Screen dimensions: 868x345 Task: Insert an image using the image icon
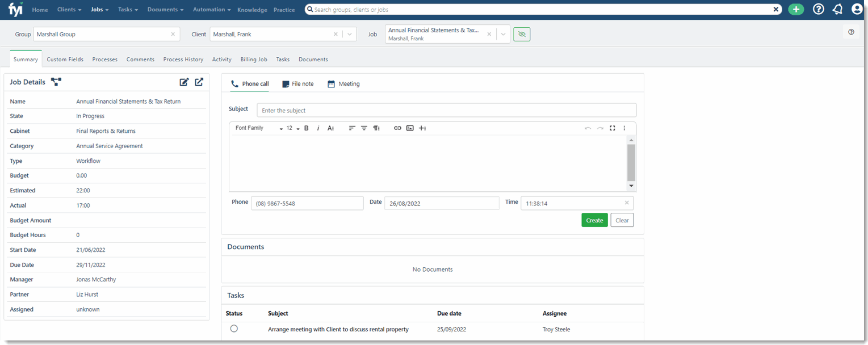(x=410, y=128)
